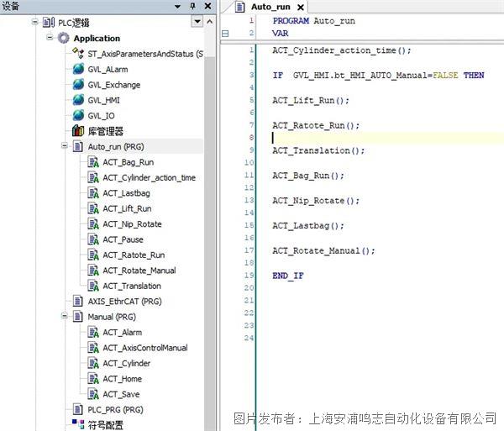Collapse the Auto_run (PRG) tree node
504x431 pixels.
[x=66, y=147]
